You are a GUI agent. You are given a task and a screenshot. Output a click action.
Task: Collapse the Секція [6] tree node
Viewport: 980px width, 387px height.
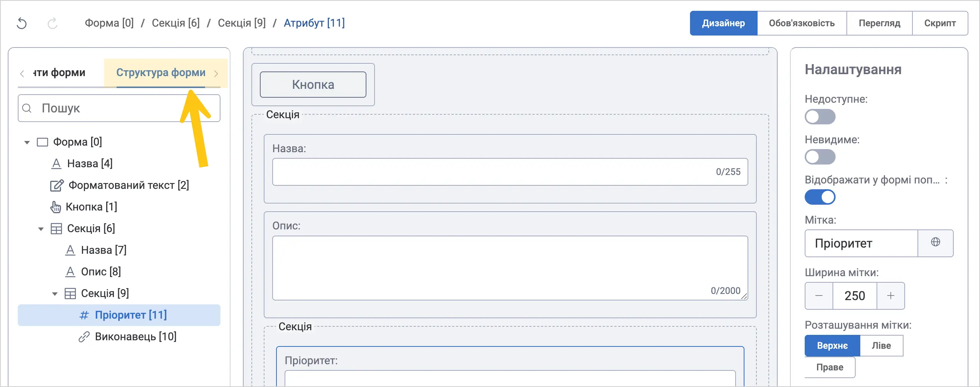tap(41, 229)
